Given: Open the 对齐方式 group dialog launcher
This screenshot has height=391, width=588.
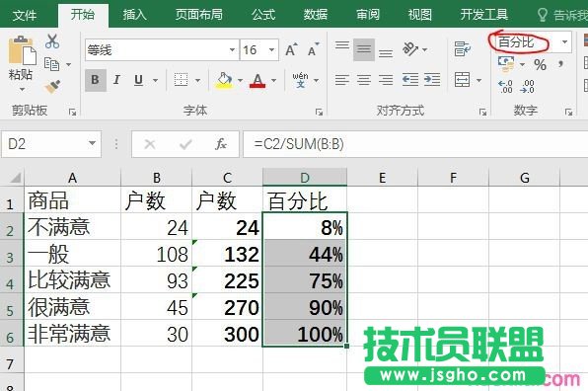Looking at the screenshot, I should [x=483, y=112].
